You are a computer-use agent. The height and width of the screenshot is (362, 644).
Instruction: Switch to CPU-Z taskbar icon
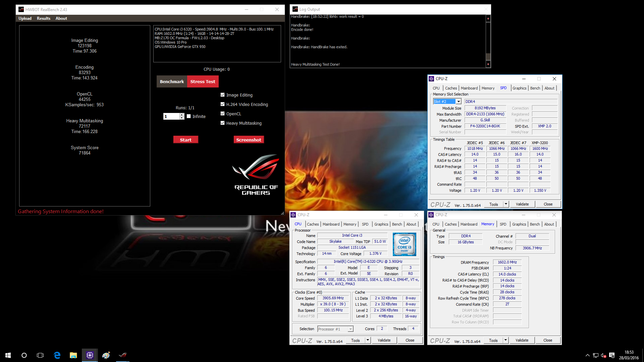tap(90, 355)
